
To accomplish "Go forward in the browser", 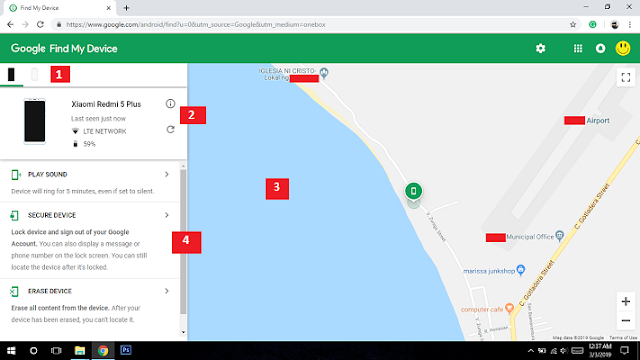I will pos(25,24).
